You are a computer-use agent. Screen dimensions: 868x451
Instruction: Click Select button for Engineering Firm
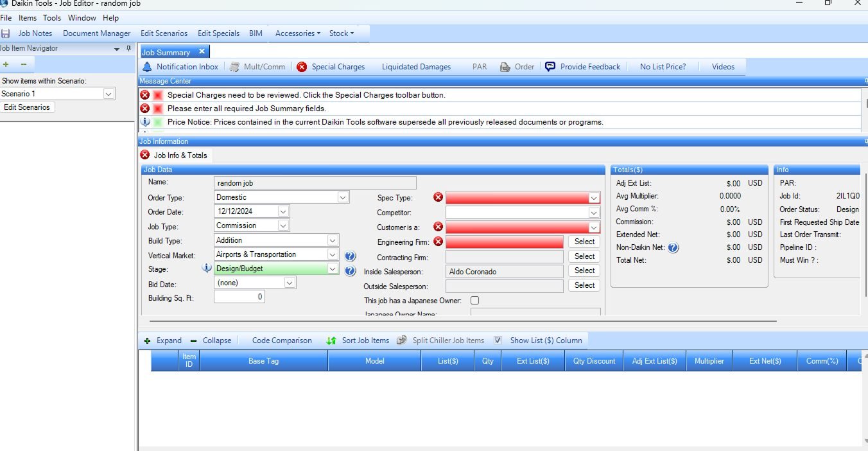coord(584,242)
